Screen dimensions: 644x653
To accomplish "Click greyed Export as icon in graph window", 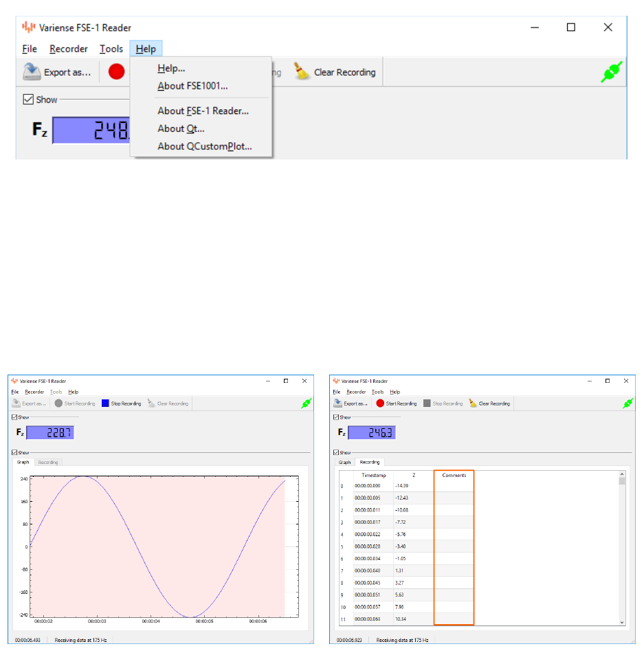I will click(16, 403).
